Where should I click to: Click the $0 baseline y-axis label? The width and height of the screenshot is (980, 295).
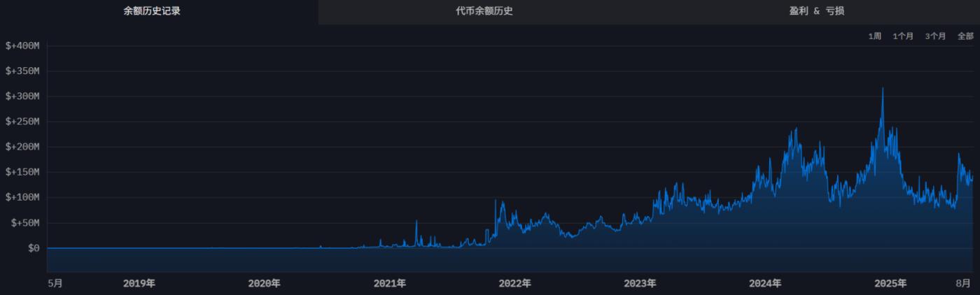32,248
